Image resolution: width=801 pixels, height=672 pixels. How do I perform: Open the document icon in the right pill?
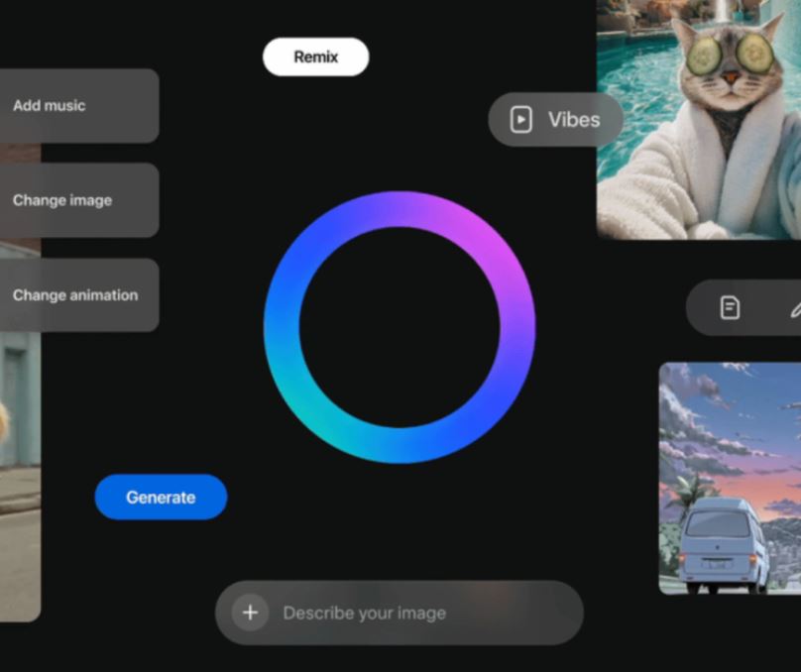[x=730, y=308]
